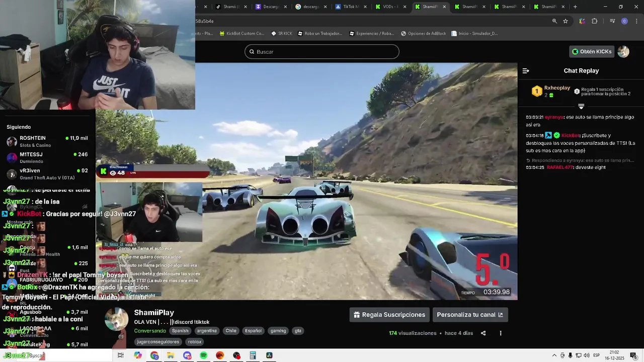Viewport: 644px width, 362px height.
Task: Open SR KICK bookmark
Action: pyautogui.click(x=282, y=34)
